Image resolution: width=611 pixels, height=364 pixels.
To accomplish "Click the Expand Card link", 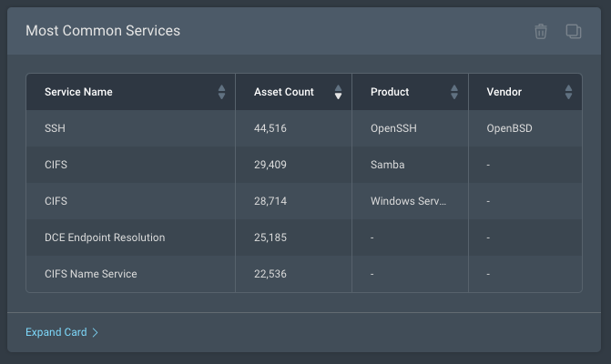I will click(56, 332).
